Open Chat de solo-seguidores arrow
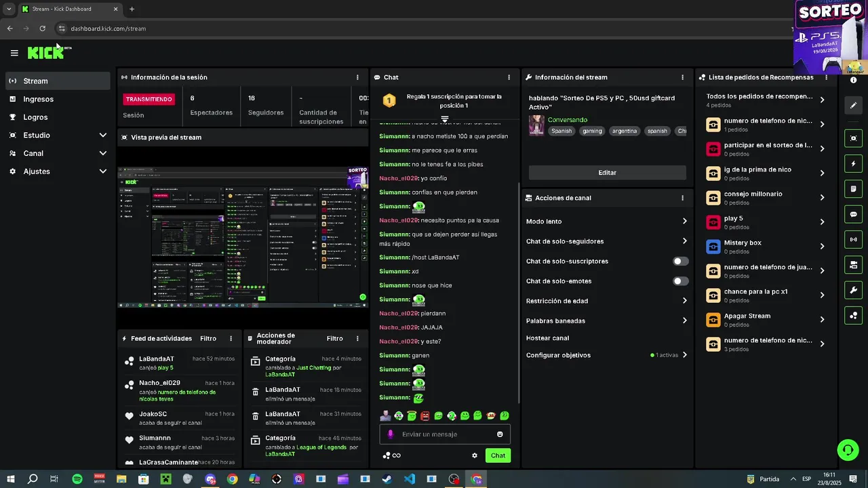This screenshot has width=868, height=488. pos(684,241)
